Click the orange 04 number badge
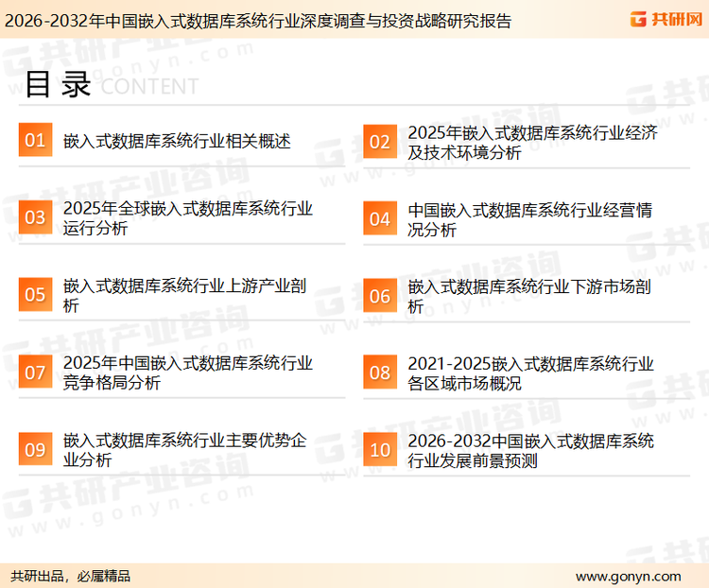This screenshot has width=709, height=588. 380,218
